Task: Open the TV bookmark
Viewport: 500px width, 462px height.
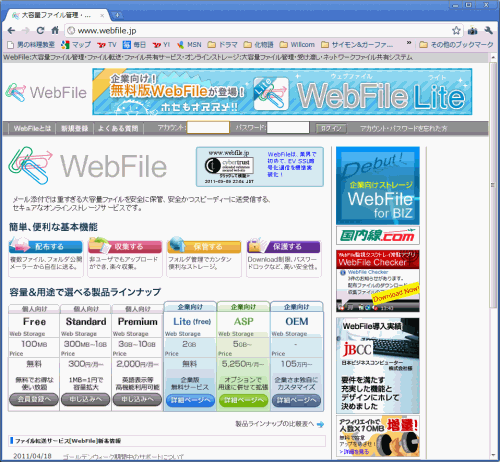Action: pos(107,45)
